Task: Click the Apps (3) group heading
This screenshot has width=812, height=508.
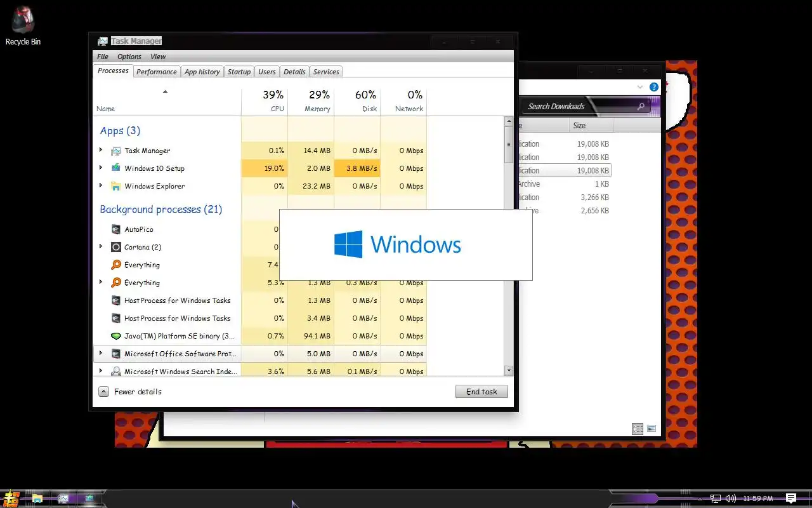Action: (120, 131)
